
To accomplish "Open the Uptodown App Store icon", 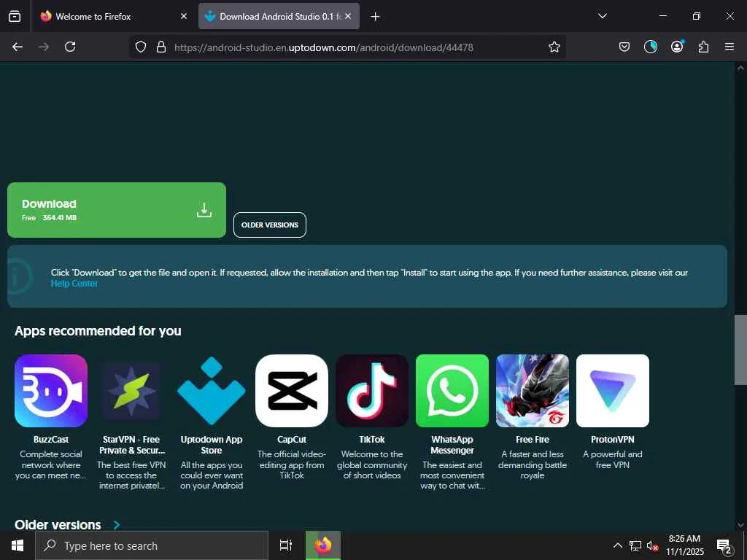I will click(212, 391).
